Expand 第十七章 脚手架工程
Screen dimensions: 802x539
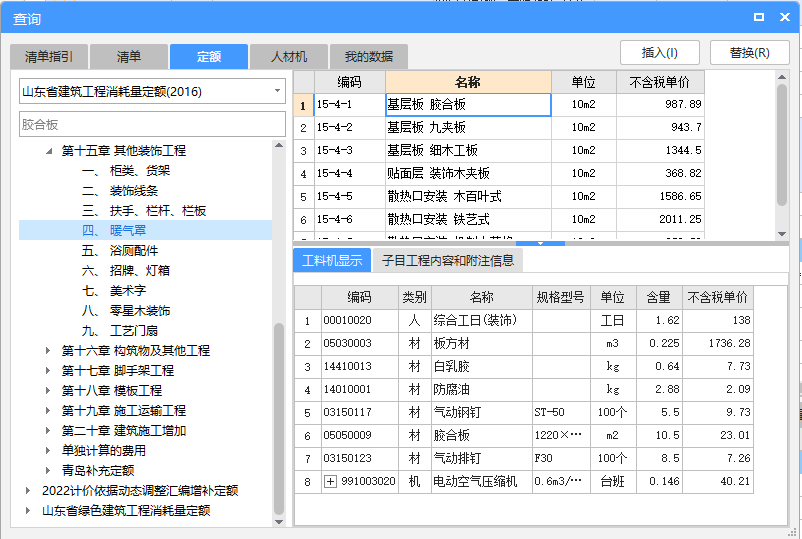pos(48,370)
